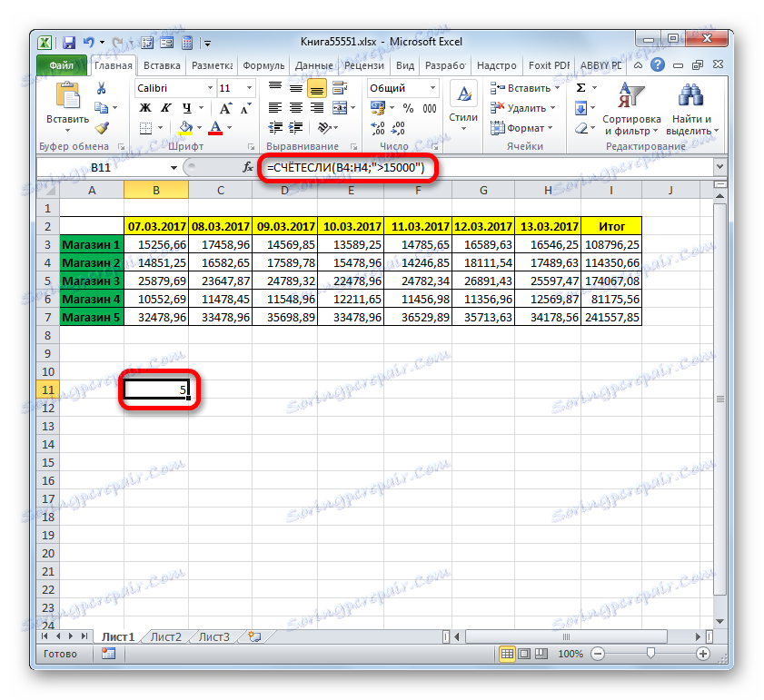
Task: Open the Файл tab
Action: click(62, 65)
